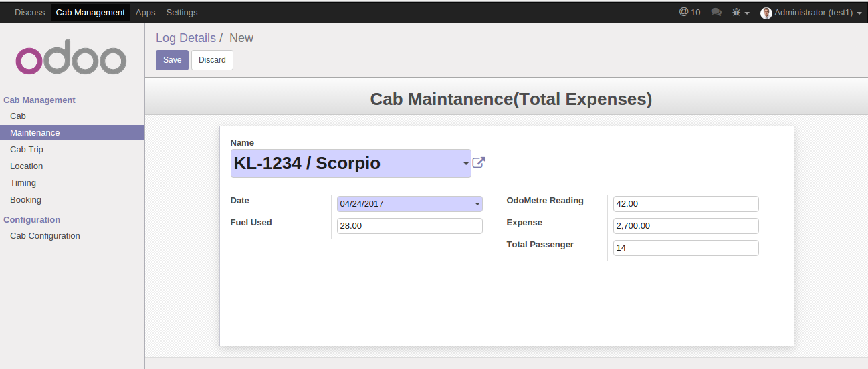Navigate to Log Details breadcrumb
This screenshot has height=369, width=868.
[x=186, y=38]
